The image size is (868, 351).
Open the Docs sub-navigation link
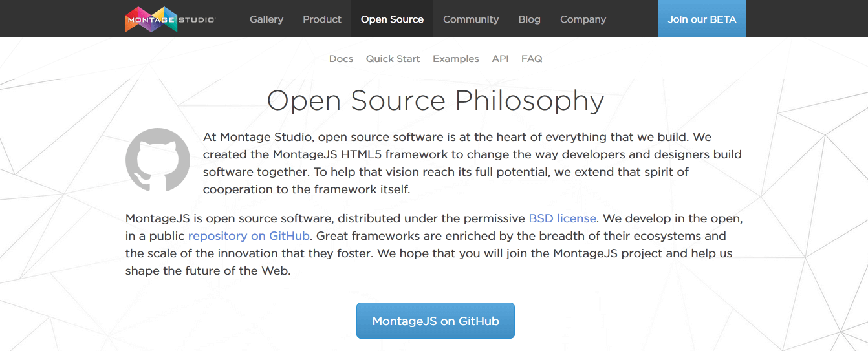pyautogui.click(x=341, y=59)
